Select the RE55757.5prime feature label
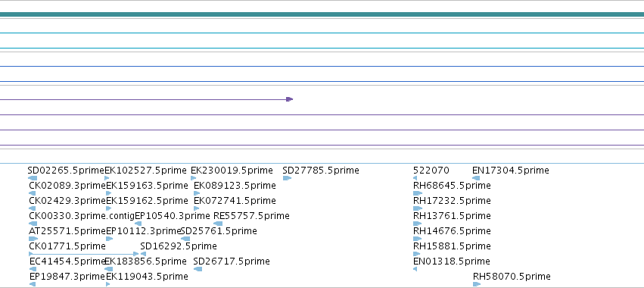Screen dimensions: 644x288 click(251, 216)
